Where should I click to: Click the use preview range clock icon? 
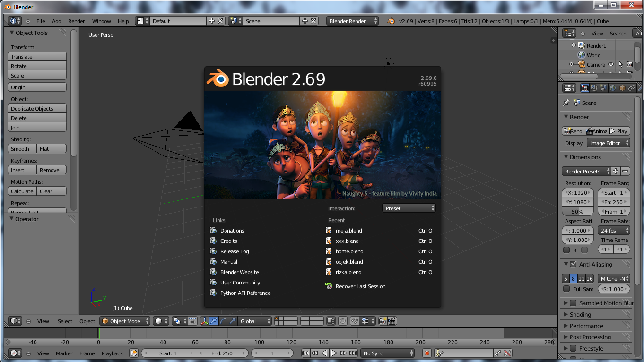click(x=134, y=353)
